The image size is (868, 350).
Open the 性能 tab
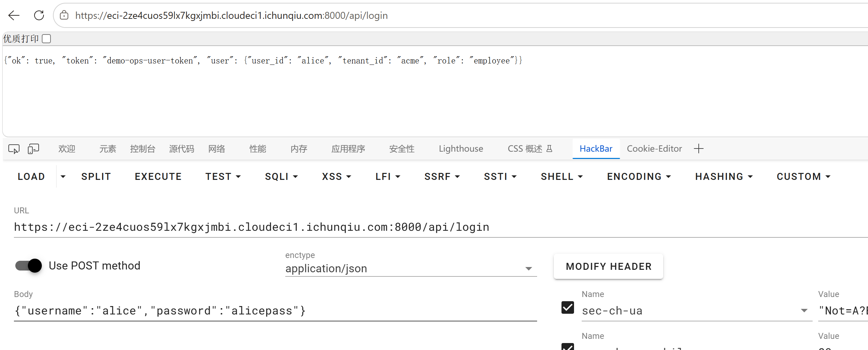click(258, 149)
